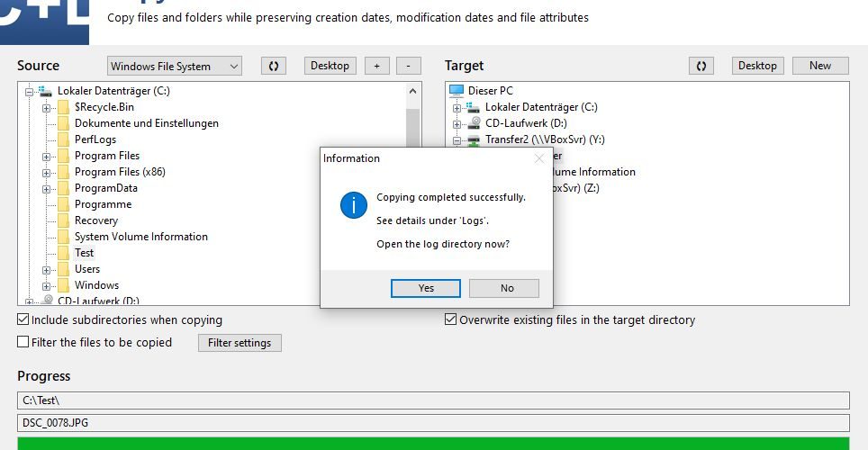The height and width of the screenshot is (450, 868).
Task: Open Filter settings
Action: click(x=240, y=343)
